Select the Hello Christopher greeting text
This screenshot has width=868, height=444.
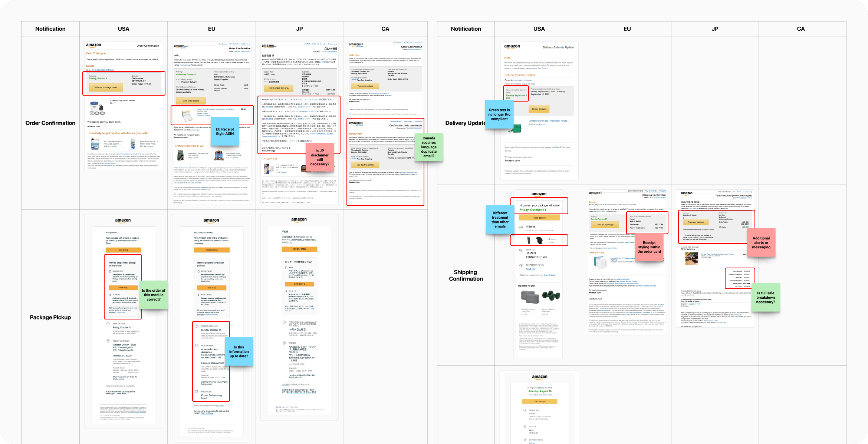point(96,53)
